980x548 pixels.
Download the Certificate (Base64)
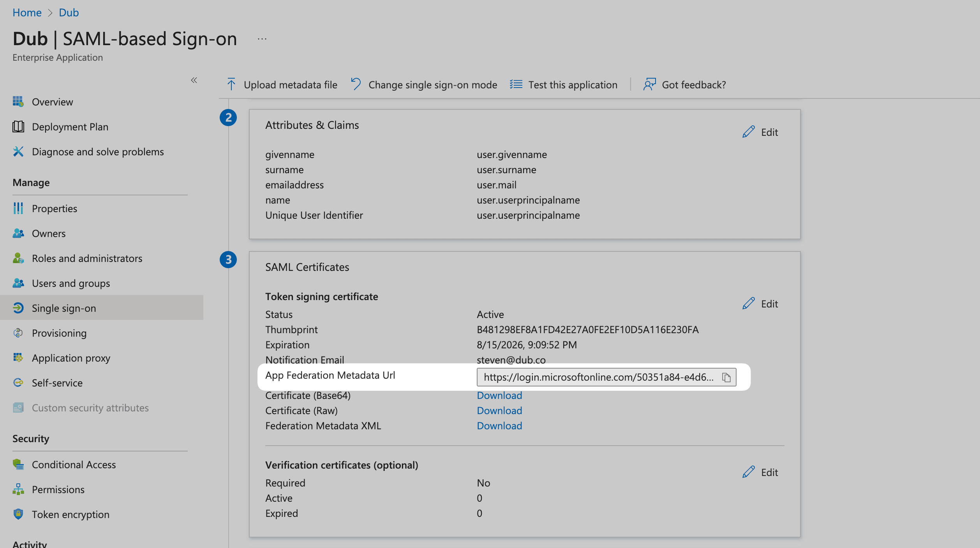coord(499,395)
